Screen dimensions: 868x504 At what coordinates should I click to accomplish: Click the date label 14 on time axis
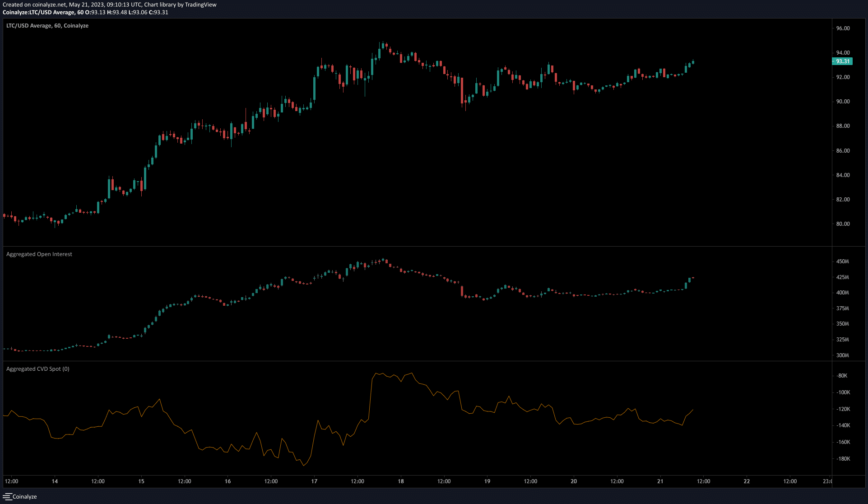55,481
